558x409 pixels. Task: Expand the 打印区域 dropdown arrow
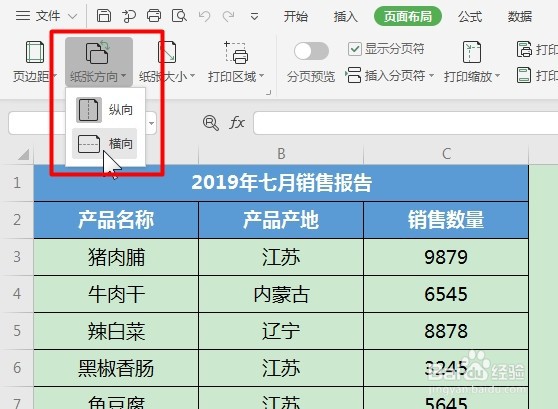coord(262,76)
